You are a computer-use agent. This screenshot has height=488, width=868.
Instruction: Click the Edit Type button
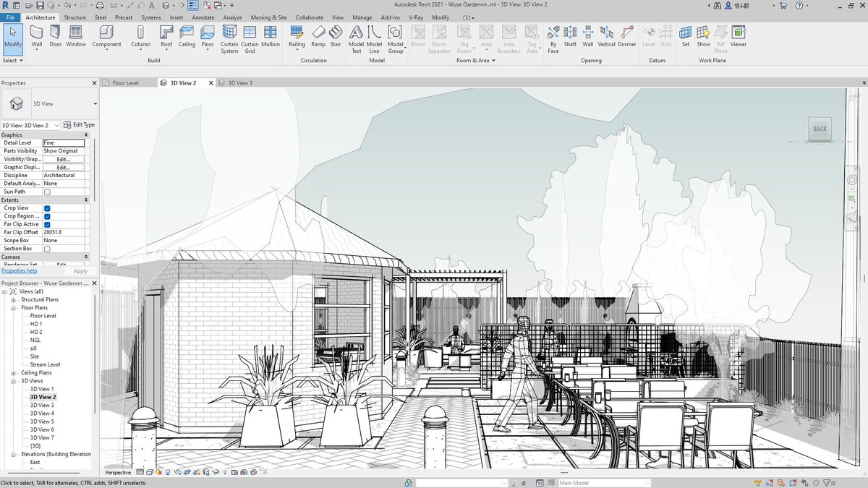80,125
